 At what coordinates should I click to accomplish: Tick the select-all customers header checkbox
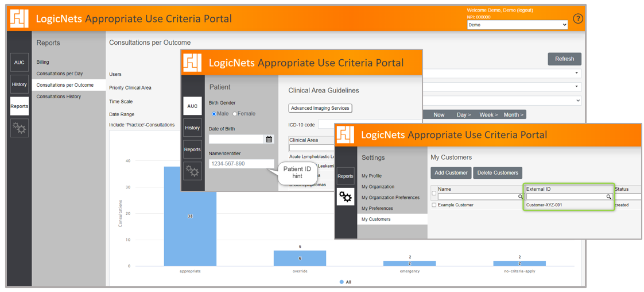click(434, 193)
